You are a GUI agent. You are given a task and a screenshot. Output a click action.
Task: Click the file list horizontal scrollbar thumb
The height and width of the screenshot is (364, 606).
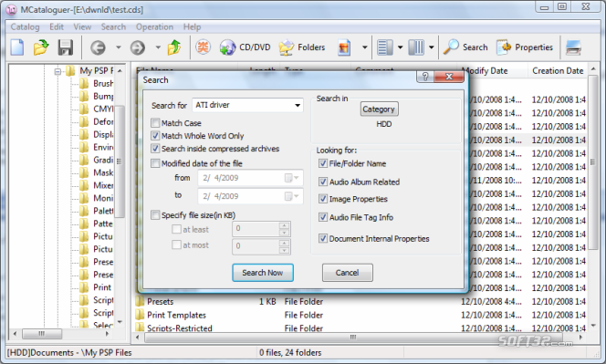tap(352, 337)
